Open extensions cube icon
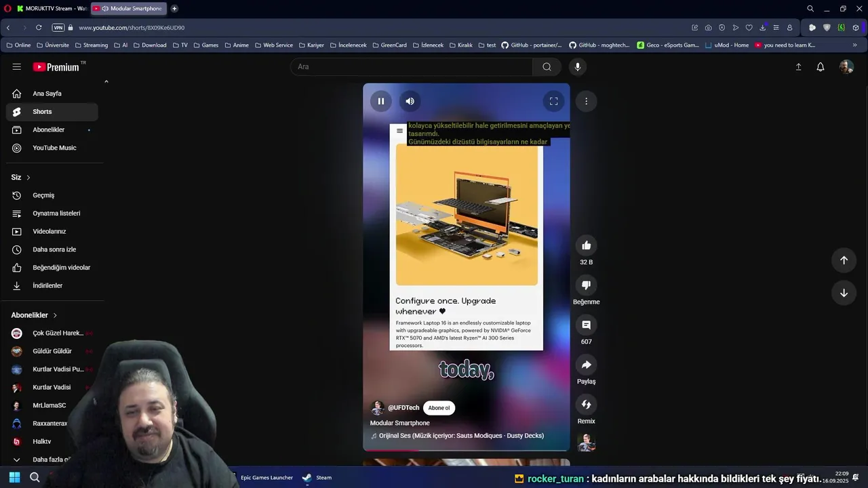 coord(855,28)
